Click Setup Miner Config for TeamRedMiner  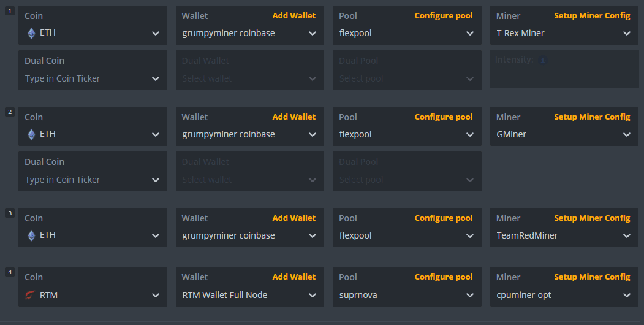click(592, 218)
